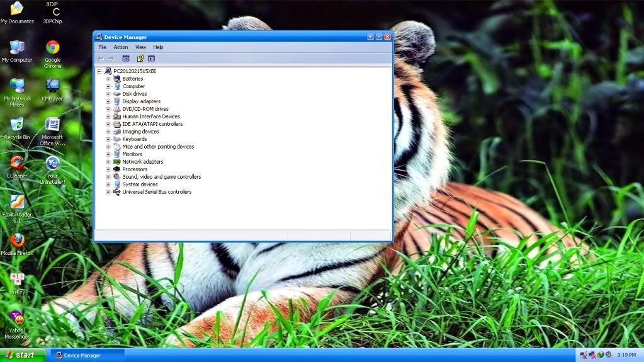Select the Foxit Reader desktop icon
This screenshot has height=362, width=644.
(17, 209)
